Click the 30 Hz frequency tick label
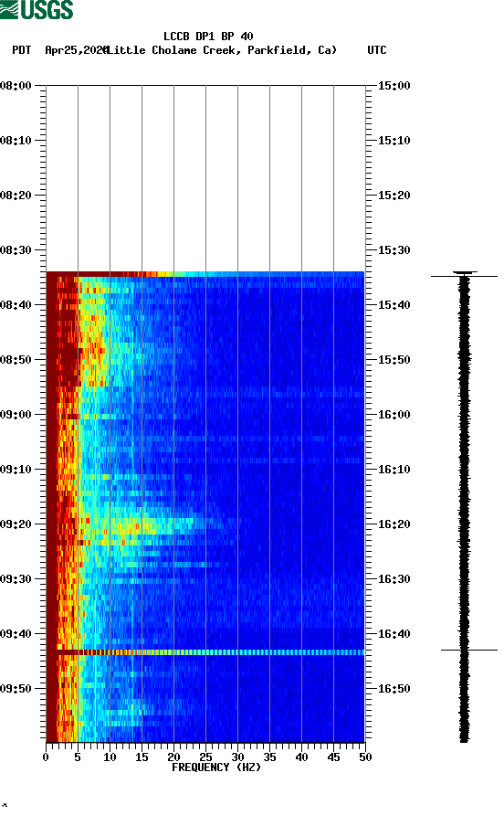Screen dimensions: 504x815 click(x=237, y=757)
